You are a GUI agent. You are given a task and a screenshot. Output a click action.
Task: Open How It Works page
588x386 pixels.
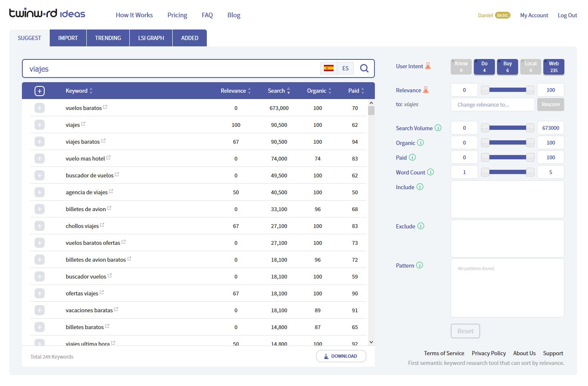pos(134,15)
